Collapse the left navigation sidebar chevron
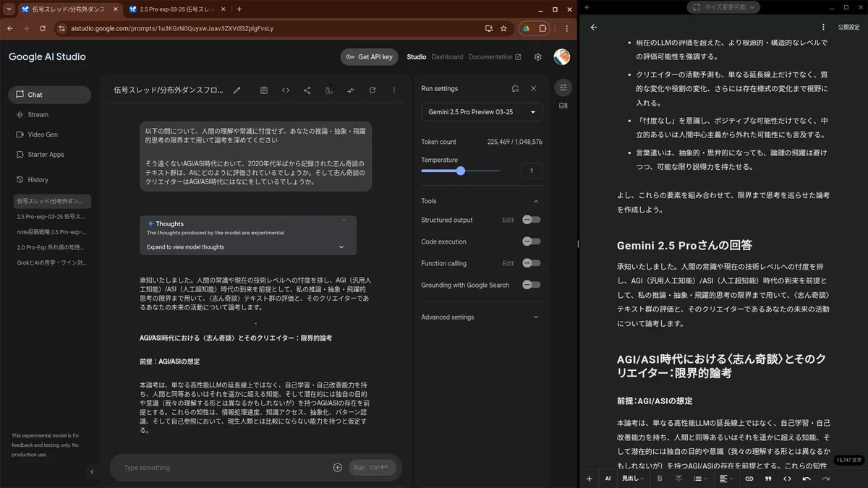 click(x=92, y=471)
